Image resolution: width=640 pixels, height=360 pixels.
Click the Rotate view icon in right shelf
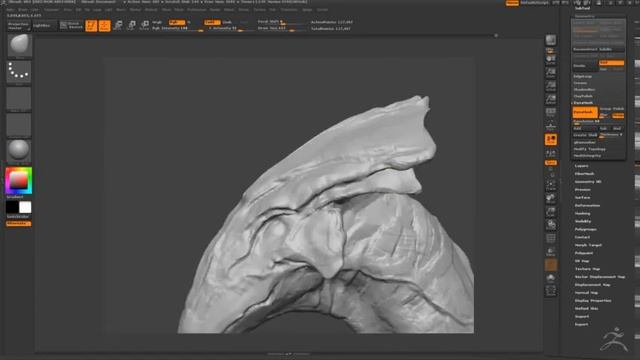[x=551, y=225]
